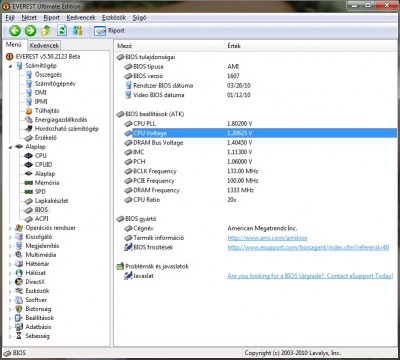Open the Riport toolbar button

(109, 31)
